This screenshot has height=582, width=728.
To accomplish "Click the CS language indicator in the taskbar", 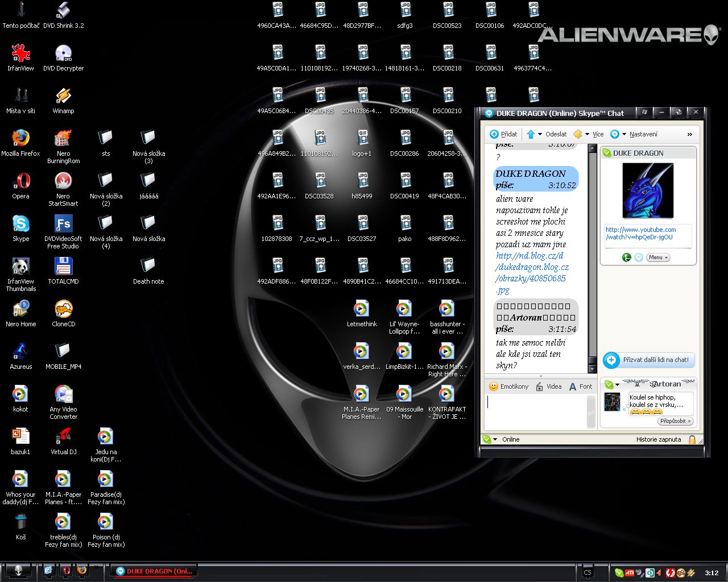I will point(588,572).
